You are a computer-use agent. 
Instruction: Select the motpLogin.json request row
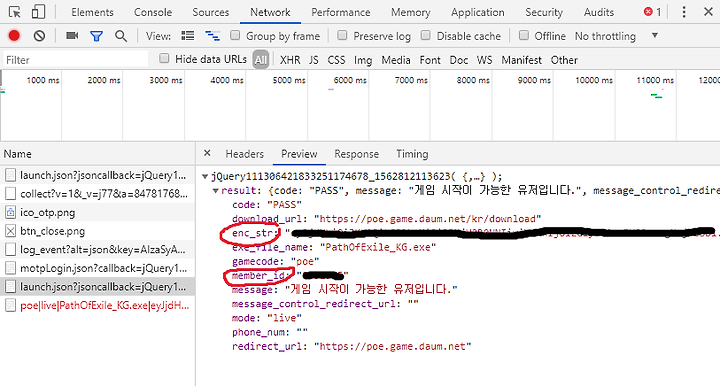(x=97, y=268)
